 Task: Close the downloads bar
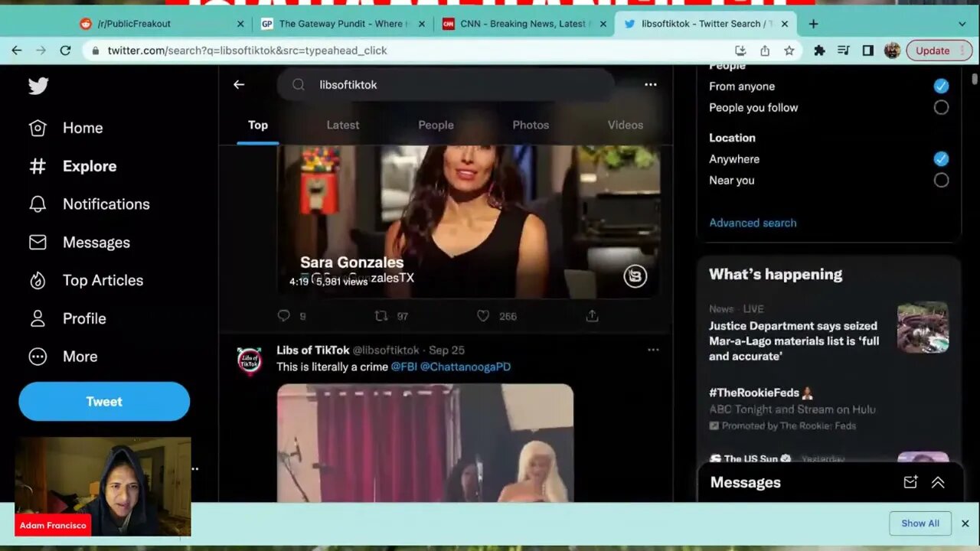click(x=965, y=523)
